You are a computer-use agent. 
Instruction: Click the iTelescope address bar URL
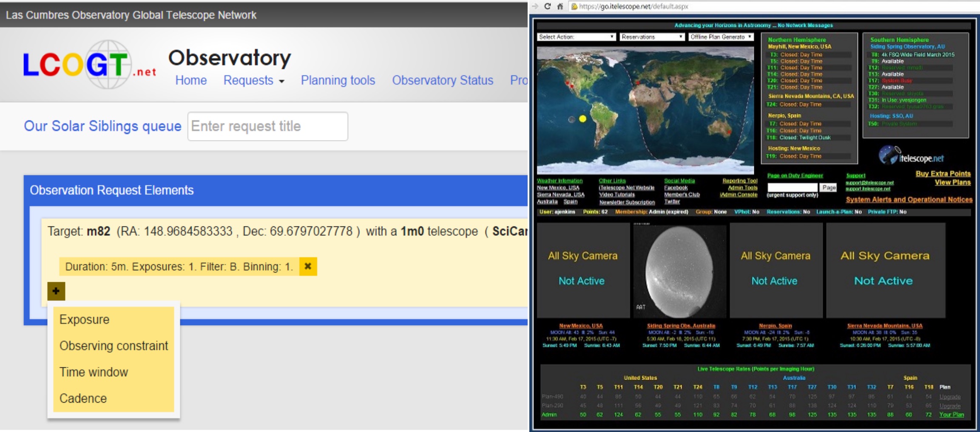click(633, 6)
